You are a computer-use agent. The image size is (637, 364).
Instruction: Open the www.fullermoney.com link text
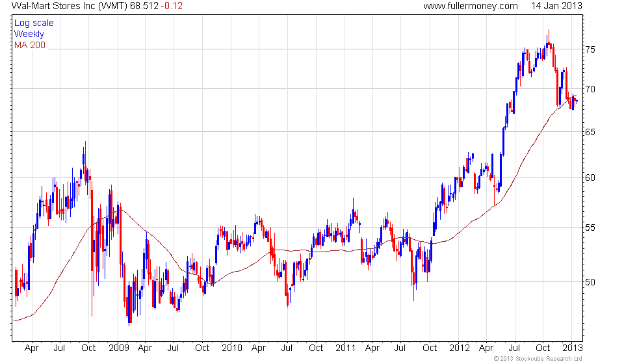click(471, 6)
